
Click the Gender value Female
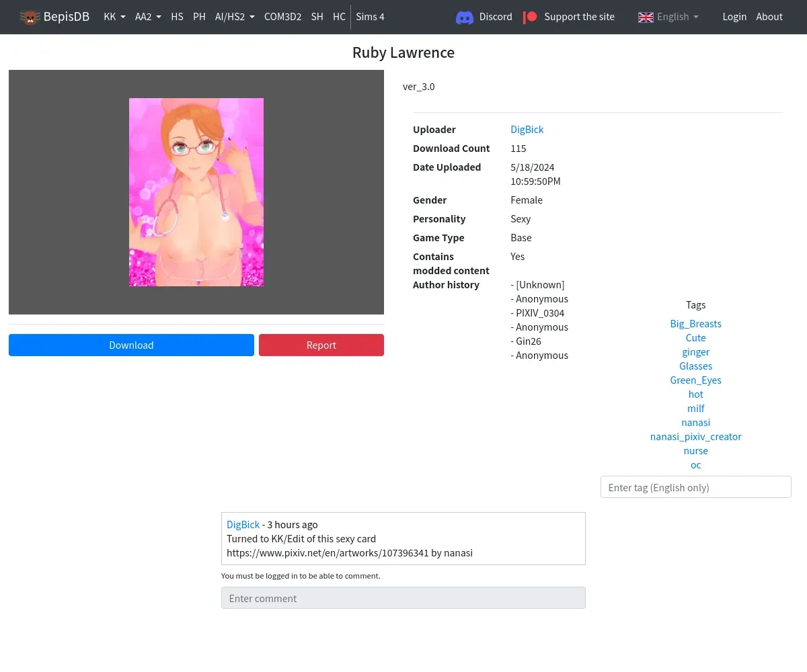coord(527,200)
